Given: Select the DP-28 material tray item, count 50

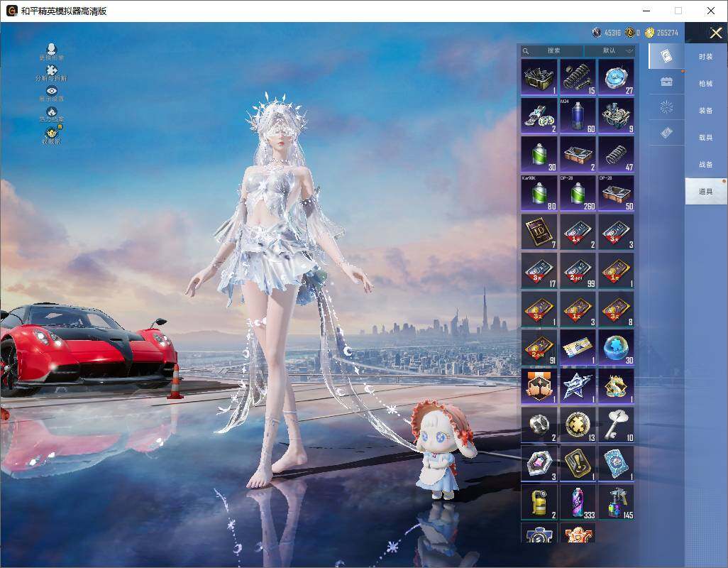Looking at the screenshot, I should pyautogui.click(x=616, y=193).
